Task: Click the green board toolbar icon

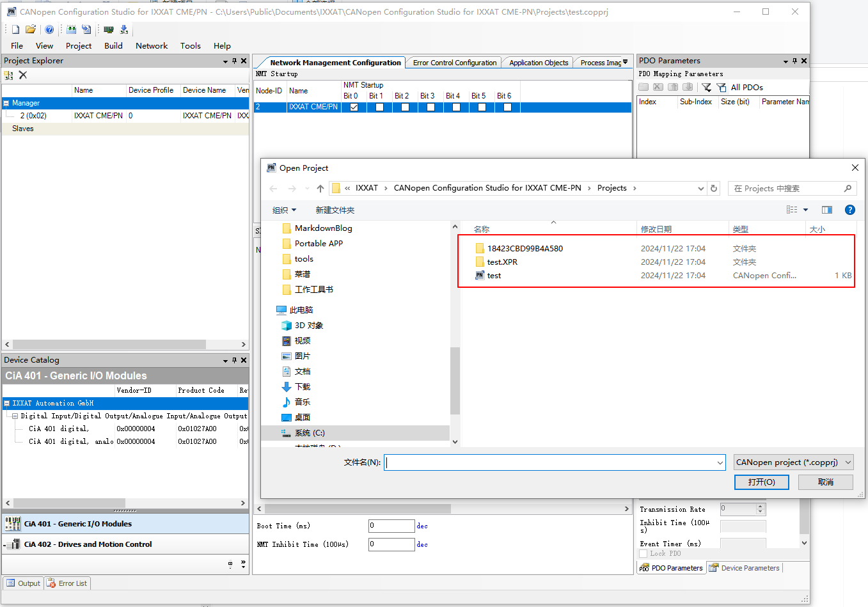Action: [109, 29]
